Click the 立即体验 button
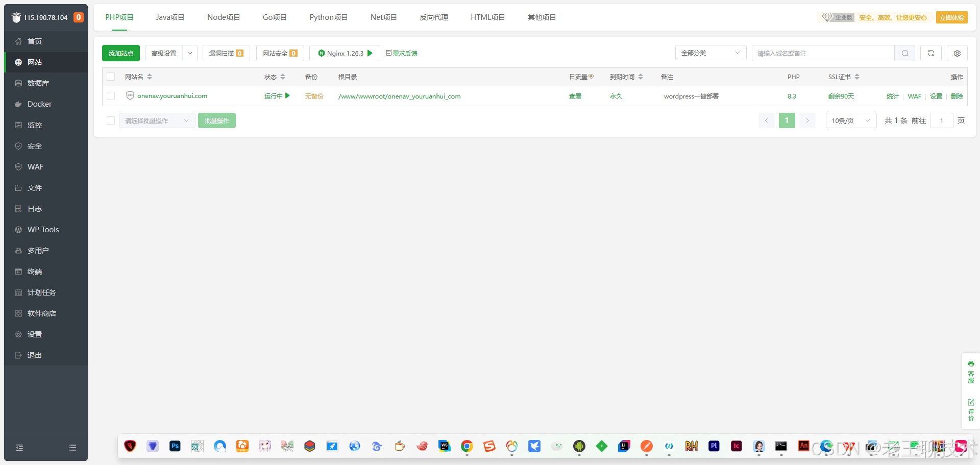Image resolution: width=980 pixels, height=465 pixels. (952, 17)
